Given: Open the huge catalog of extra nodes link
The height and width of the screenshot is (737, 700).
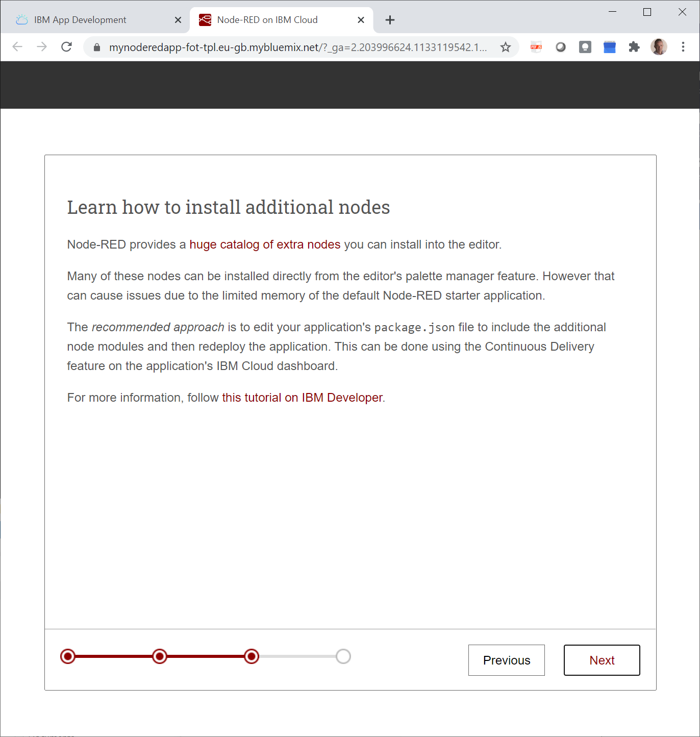Looking at the screenshot, I should [265, 244].
